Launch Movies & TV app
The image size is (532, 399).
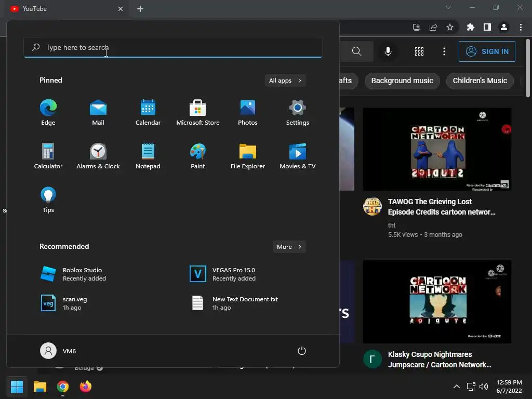coord(298,156)
